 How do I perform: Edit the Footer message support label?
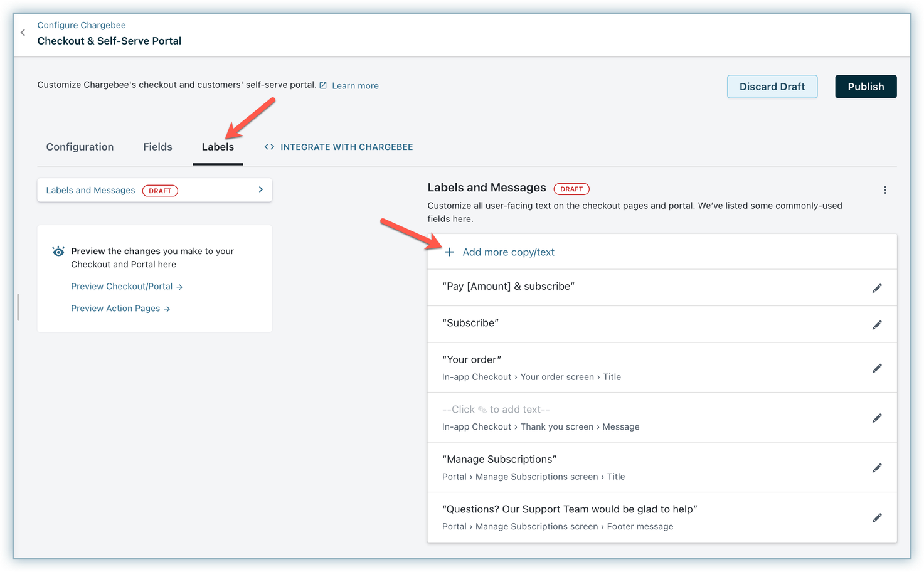pos(877,517)
